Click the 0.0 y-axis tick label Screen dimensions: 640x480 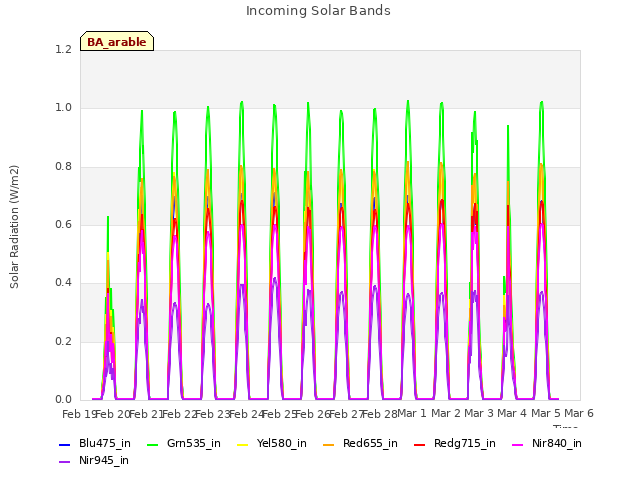click(63, 400)
